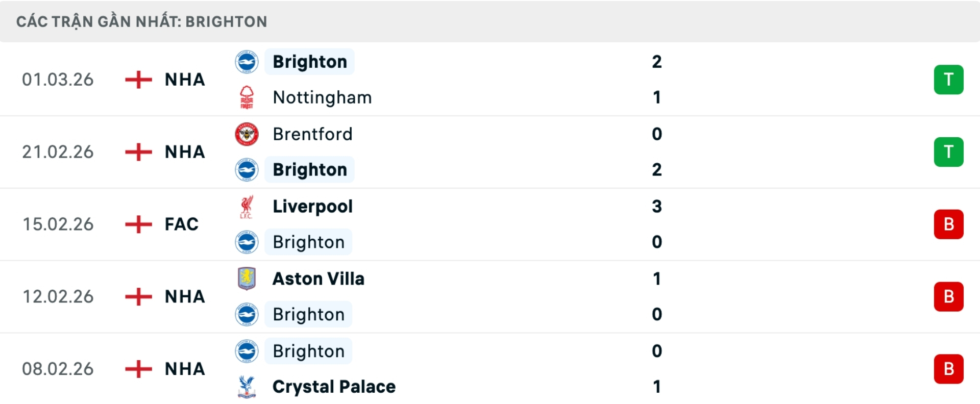Screen dimensions: 980x404
Task: Click the Aston Villa team name
Action: [318, 279]
